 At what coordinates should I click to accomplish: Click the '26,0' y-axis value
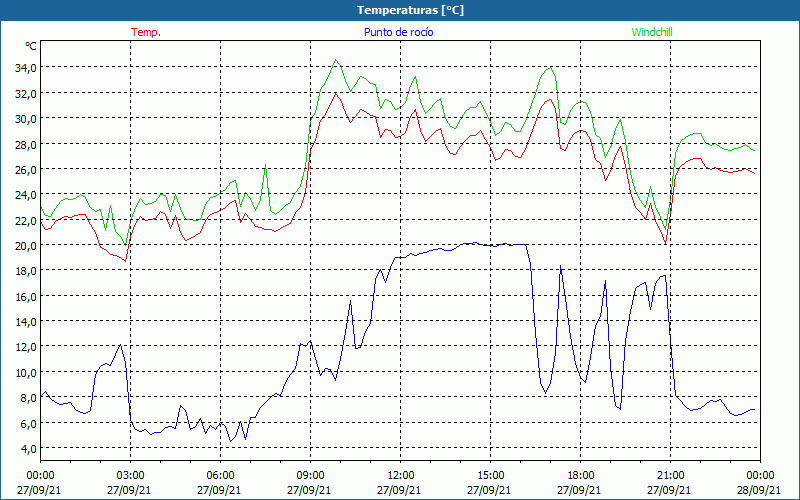coord(26,170)
